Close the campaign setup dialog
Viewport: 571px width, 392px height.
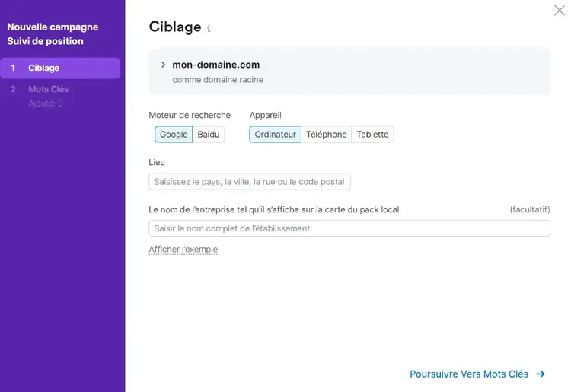pyautogui.click(x=560, y=10)
